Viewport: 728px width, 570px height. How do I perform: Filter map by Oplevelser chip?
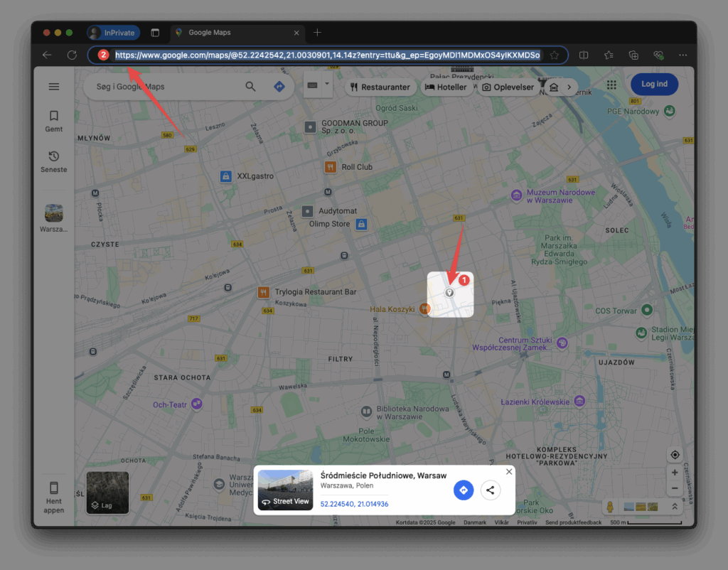[508, 87]
